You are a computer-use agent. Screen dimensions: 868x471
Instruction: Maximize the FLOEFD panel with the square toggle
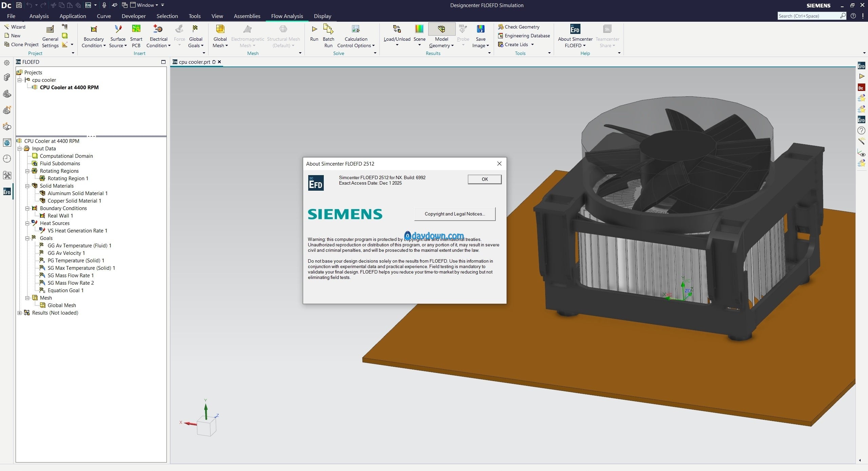[x=163, y=62]
